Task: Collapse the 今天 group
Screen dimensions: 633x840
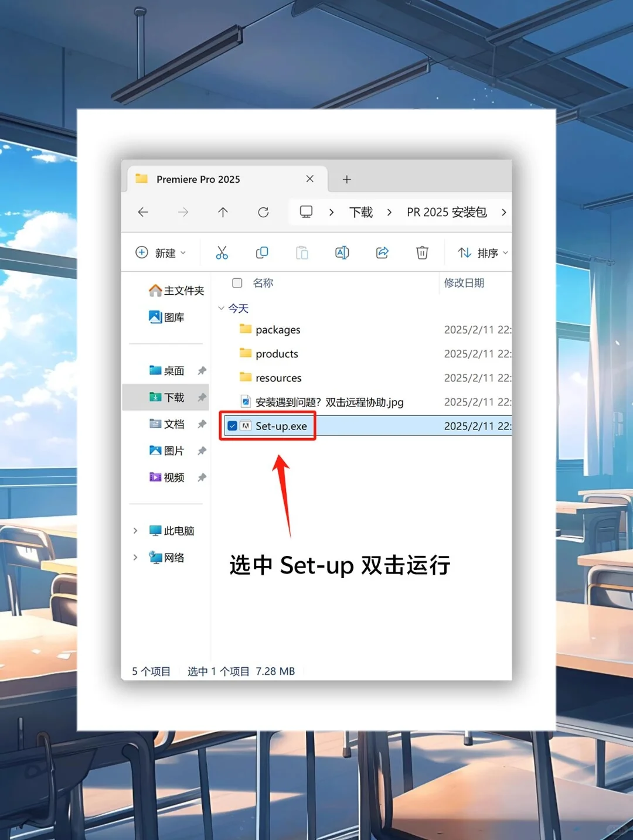Action: point(221,308)
